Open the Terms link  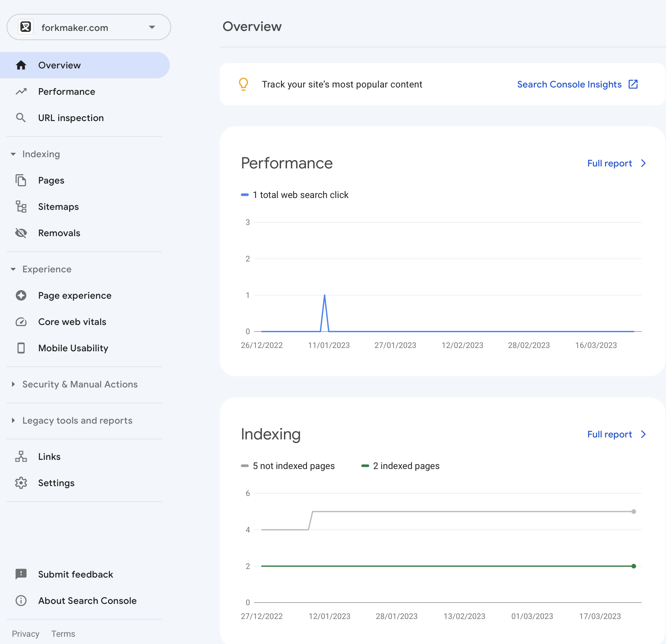(x=63, y=634)
